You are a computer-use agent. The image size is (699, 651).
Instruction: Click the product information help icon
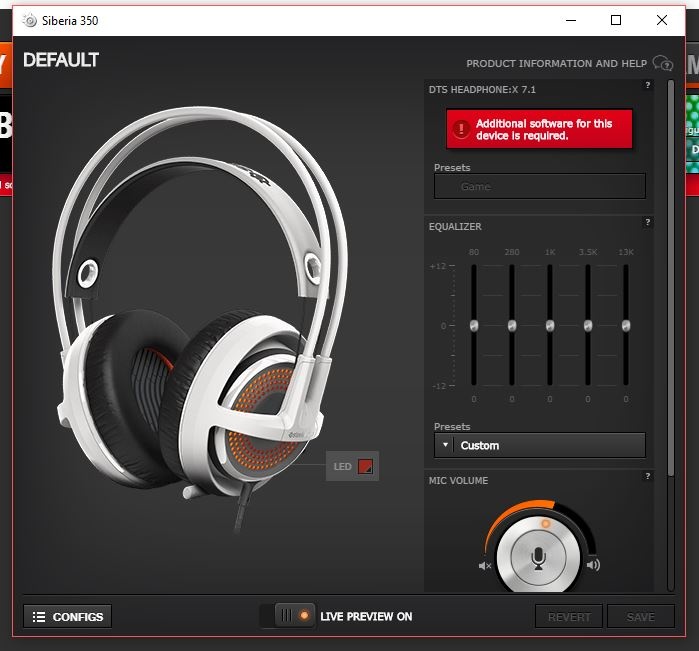[x=662, y=63]
